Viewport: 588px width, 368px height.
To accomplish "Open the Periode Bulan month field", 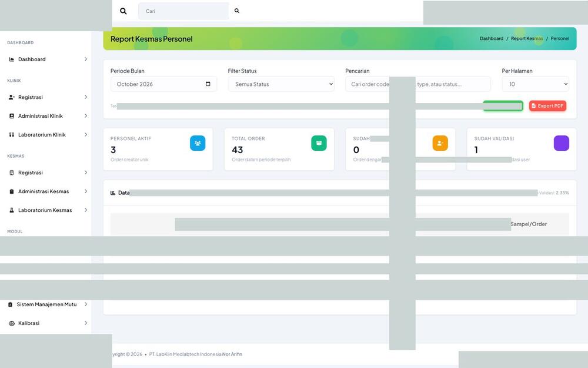I will pyautogui.click(x=163, y=84).
